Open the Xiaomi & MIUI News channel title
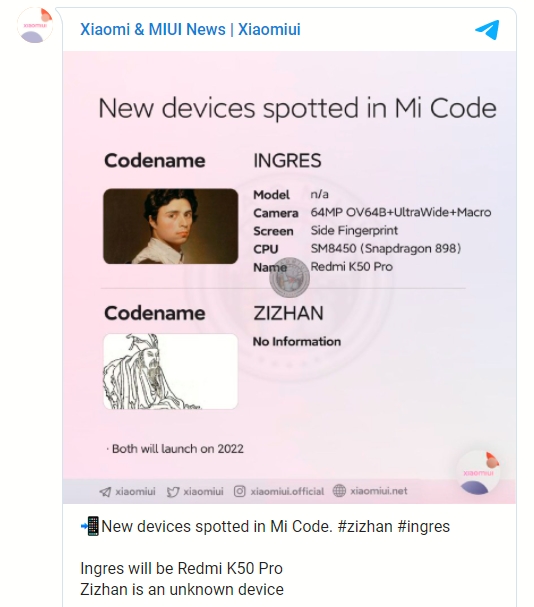 (190, 29)
